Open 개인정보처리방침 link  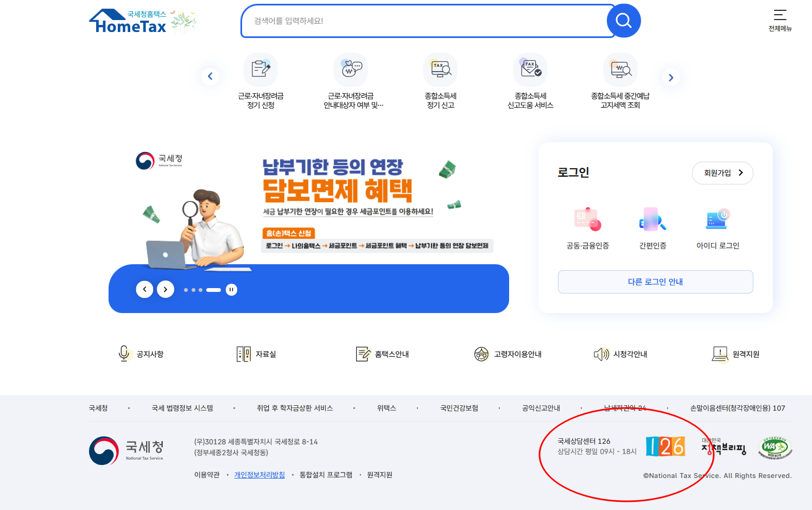click(259, 475)
